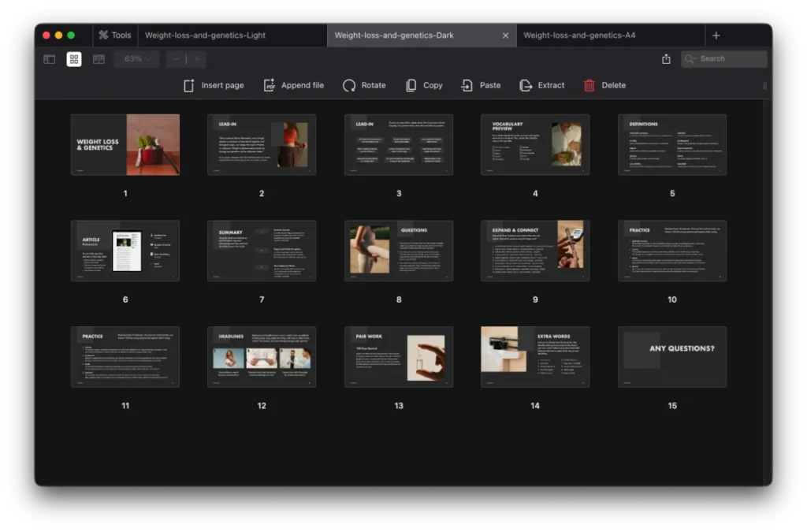Image resolution: width=807 pixels, height=532 pixels.
Task: Rotate the selected page
Action: click(x=349, y=85)
